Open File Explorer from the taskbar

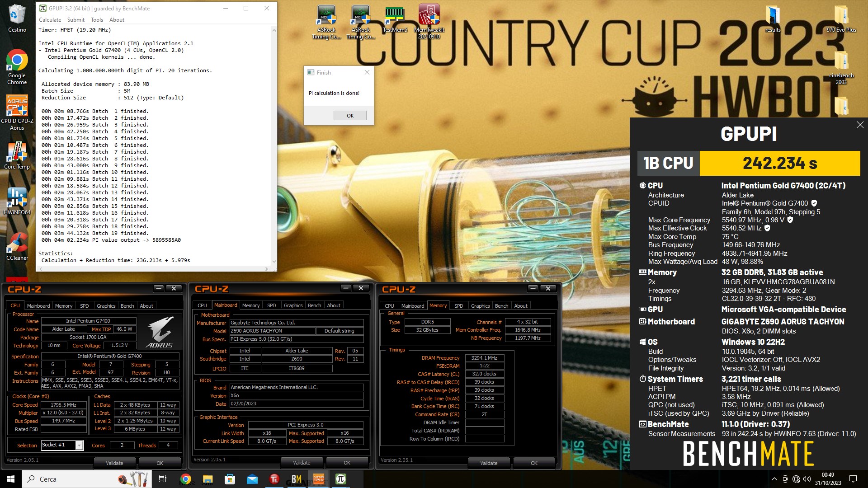click(208, 479)
